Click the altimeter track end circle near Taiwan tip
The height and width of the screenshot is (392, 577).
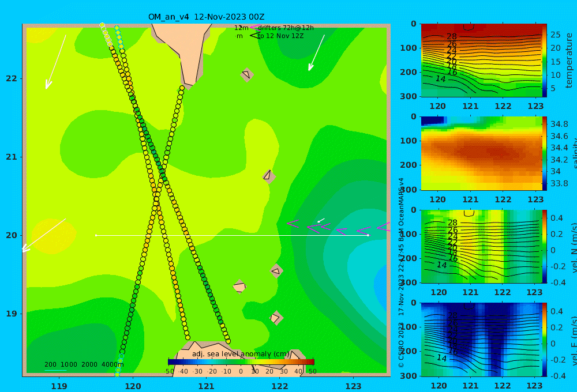pyautogui.click(x=182, y=88)
